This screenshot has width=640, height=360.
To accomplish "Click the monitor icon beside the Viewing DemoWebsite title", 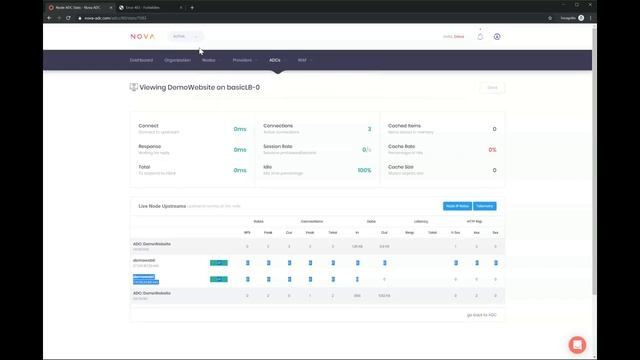I will coord(133,87).
